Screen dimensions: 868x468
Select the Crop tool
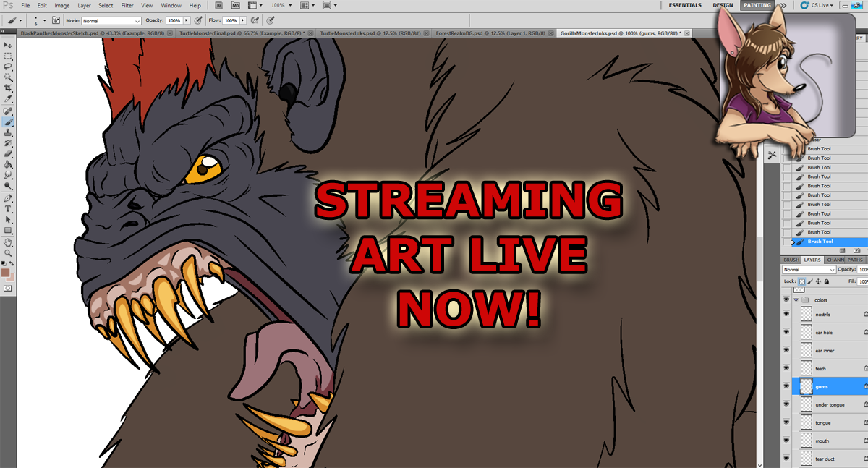click(x=8, y=88)
